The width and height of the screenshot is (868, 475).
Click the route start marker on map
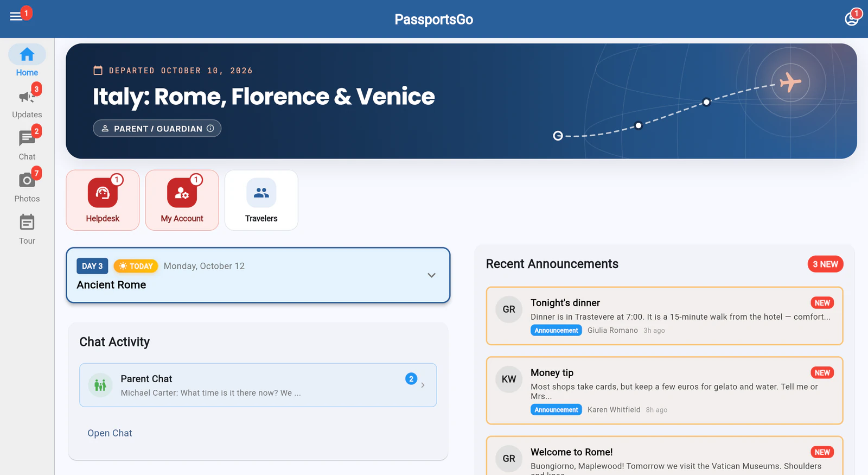[558, 136]
